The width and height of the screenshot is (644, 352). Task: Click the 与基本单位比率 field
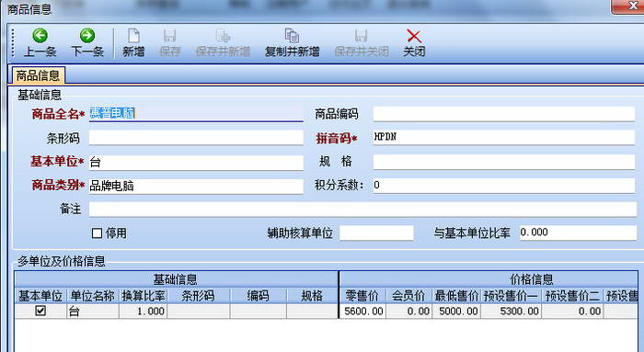tap(578, 233)
